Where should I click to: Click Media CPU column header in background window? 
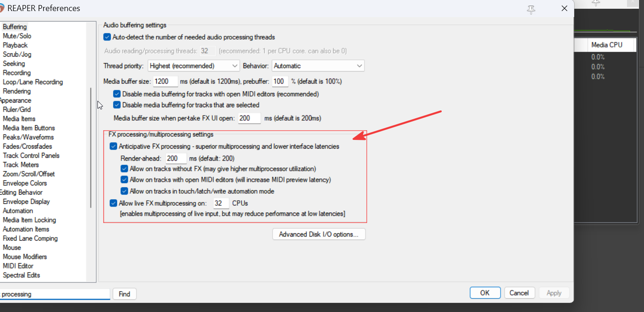[607, 45]
